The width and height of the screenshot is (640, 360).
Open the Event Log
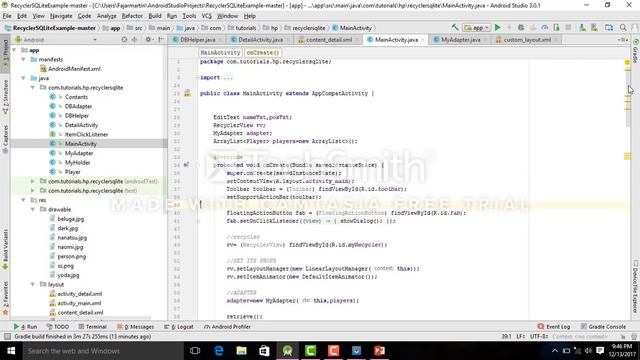pos(554,327)
